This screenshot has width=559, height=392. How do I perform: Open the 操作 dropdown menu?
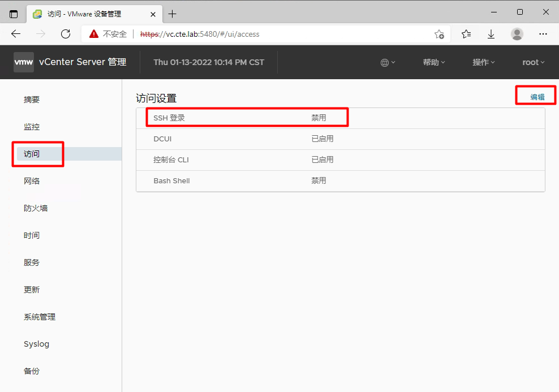point(483,62)
